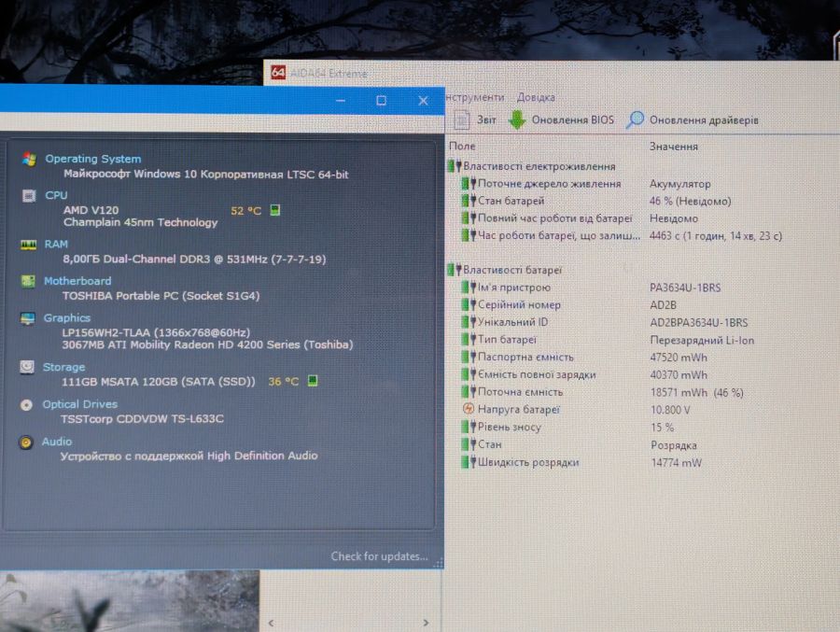Viewport: 840px width, 632px height.
Task: Click the Оновлення драйверів toolbar label
Action: (x=704, y=120)
